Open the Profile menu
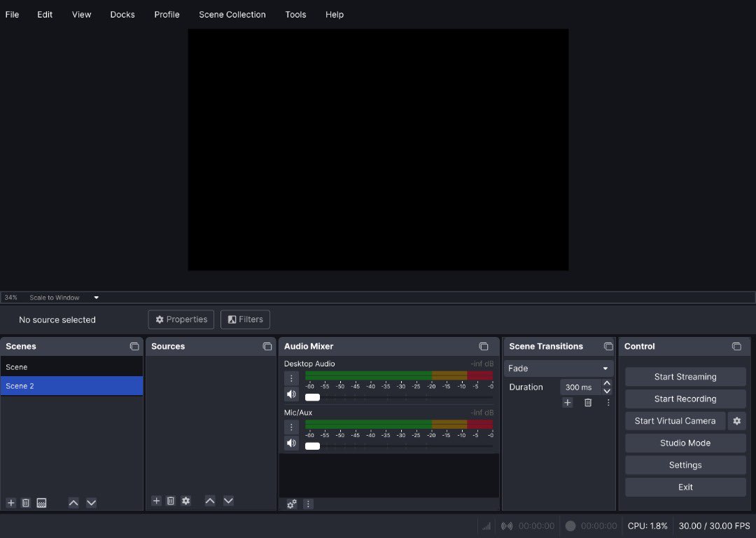 (167, 15)
